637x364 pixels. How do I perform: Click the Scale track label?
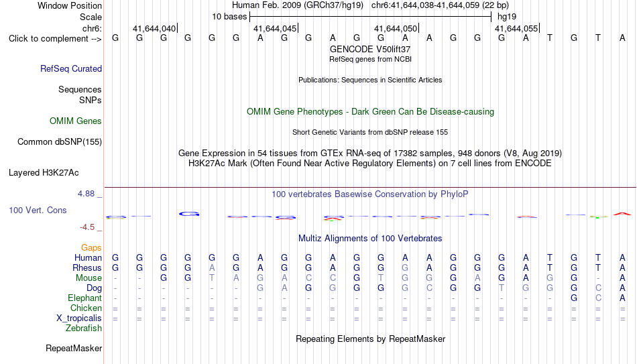(x=91, y=17)
